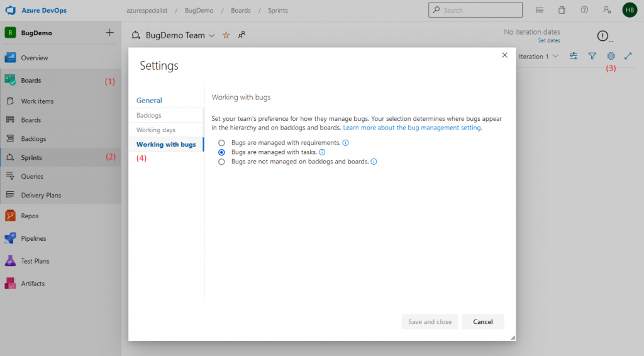Open the Working days settings tab

pyautogui.click(x=166, y=130)
